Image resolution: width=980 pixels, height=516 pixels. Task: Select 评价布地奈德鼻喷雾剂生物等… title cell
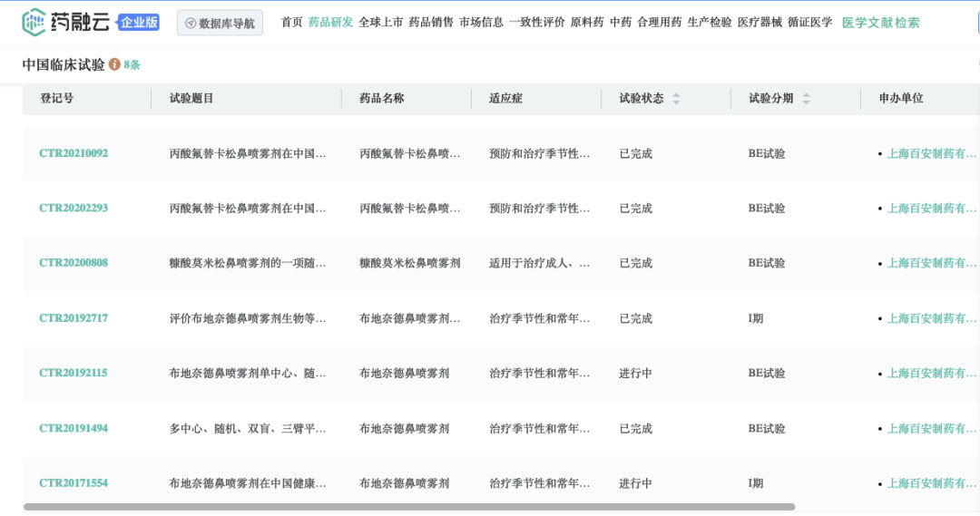[x=248, y=318]
